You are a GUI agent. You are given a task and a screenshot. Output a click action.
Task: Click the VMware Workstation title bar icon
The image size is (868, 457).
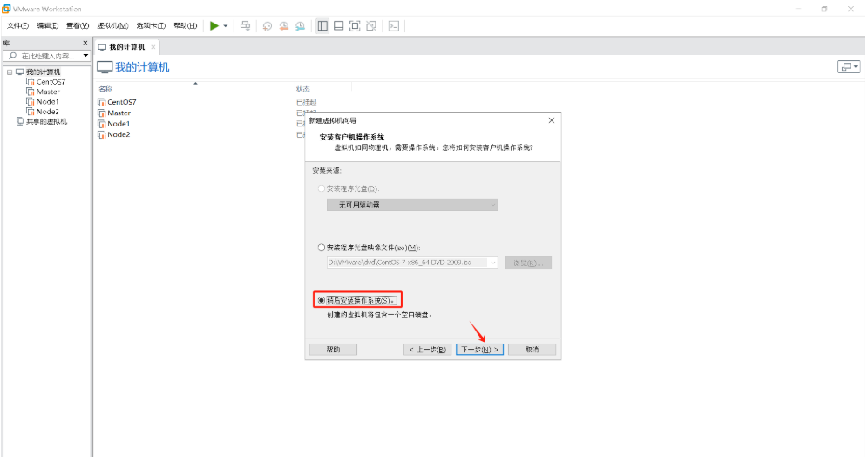[x=6, y=9]
